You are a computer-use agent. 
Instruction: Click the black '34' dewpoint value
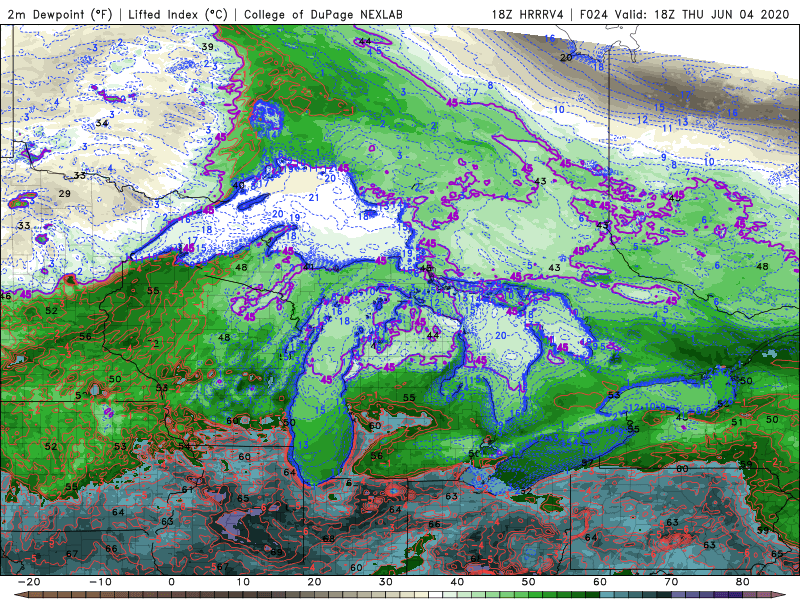pyautogui.click(x=102, y=123)
